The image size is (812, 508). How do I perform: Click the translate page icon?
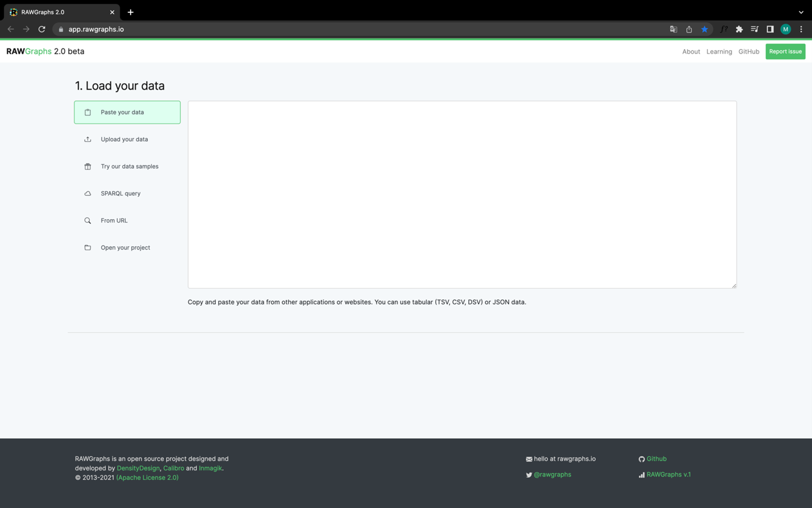[674, 29]
